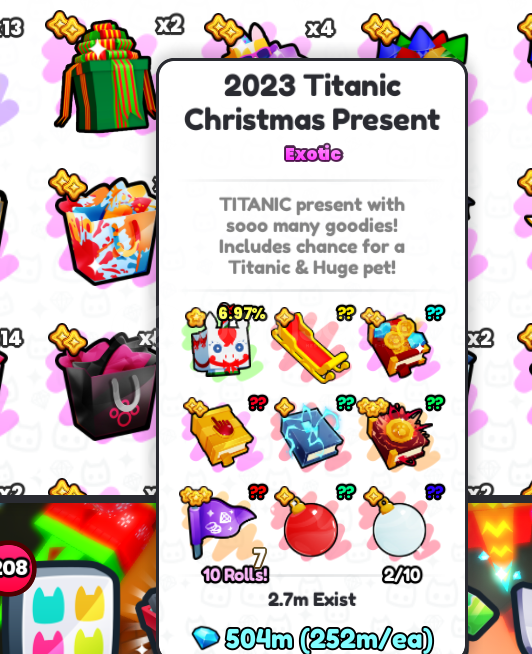Choose the black pink-pawprint gift bag

tap(106, 386)
